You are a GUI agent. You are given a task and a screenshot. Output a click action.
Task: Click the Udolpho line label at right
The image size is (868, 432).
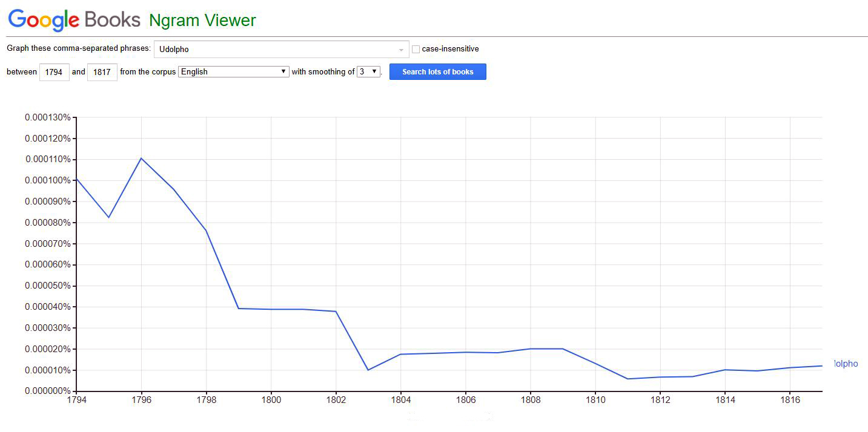tap(845, 364)
